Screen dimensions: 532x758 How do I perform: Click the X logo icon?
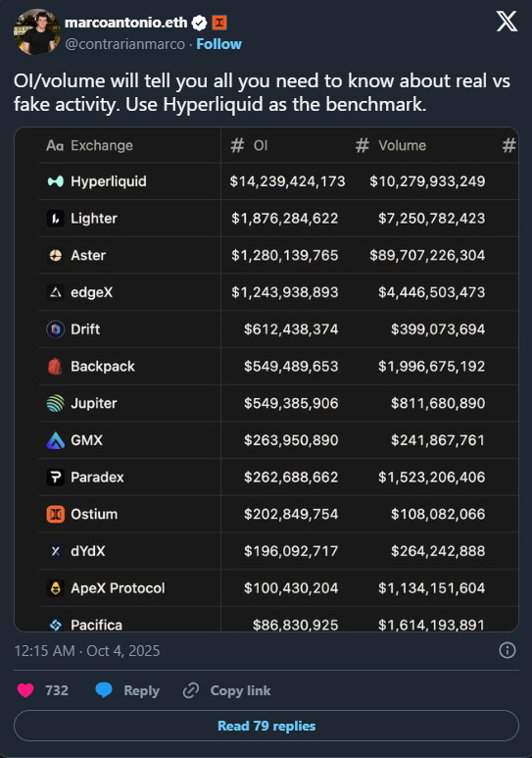[507, 22]
